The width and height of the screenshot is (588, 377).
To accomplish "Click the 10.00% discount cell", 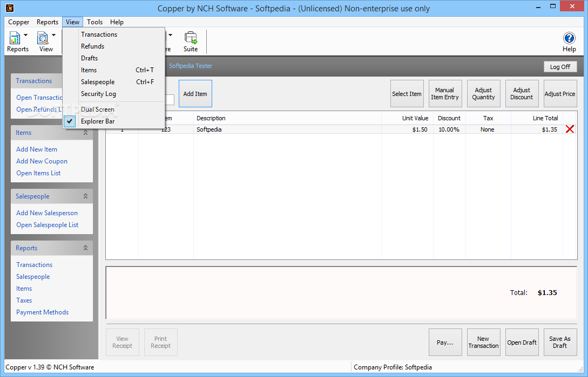I will (449, 129).
